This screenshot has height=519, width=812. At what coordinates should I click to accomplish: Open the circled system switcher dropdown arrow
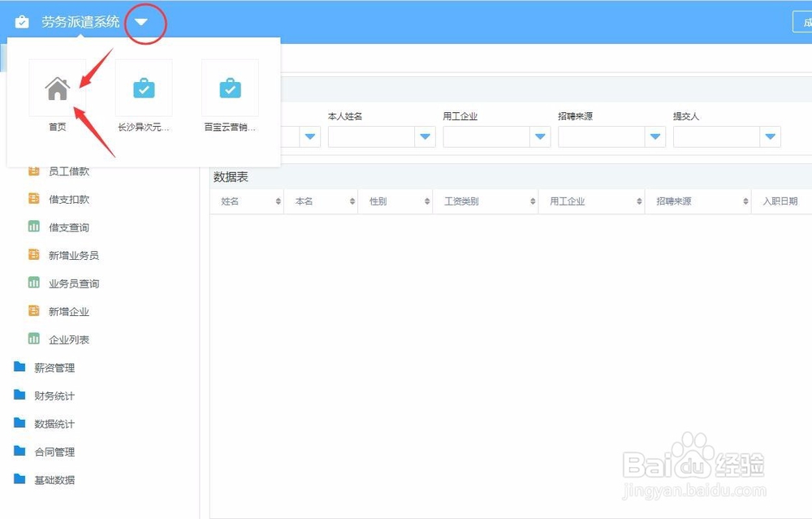(143, 24)
